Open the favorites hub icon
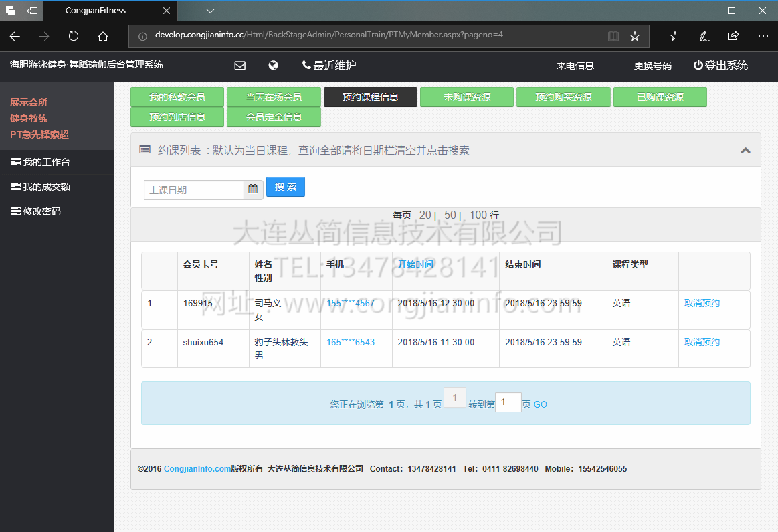Viewport: 778px width, 532px height. (x=675, y=36)
